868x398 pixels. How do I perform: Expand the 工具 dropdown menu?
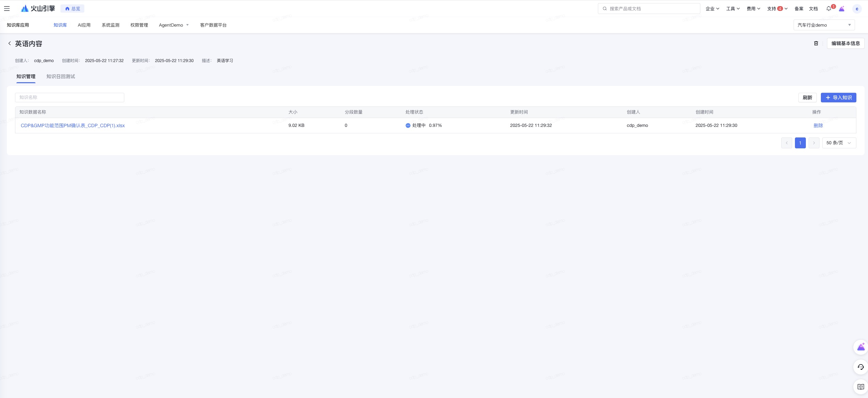[733, 9]
